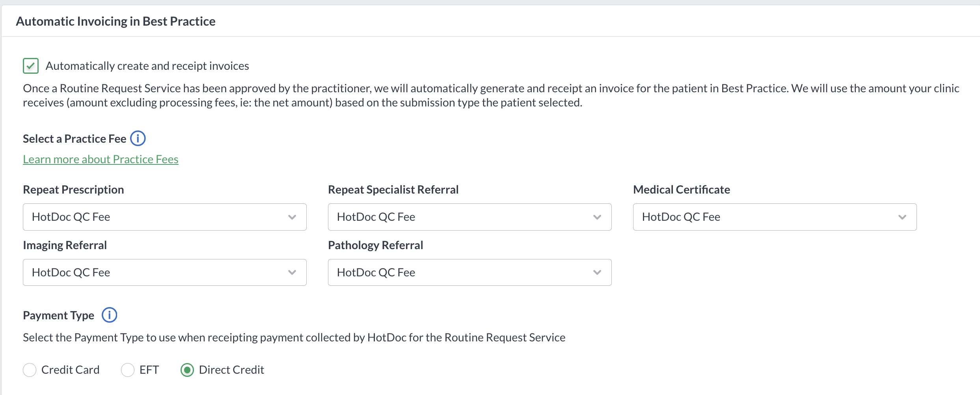Screen dimensions: 980x395
Task: Expand the Medical Certificate dropdown via its chevron
Action: pyautogui.click(x=903, y=217)
